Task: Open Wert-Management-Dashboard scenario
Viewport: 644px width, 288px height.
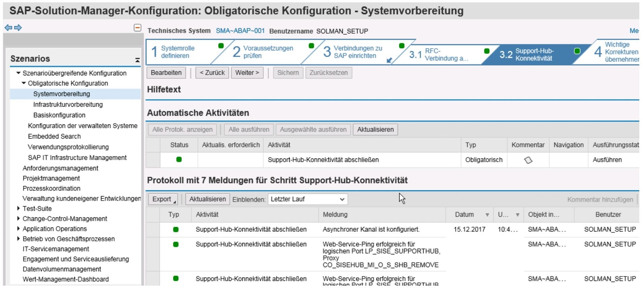Action: click(66, 279)
